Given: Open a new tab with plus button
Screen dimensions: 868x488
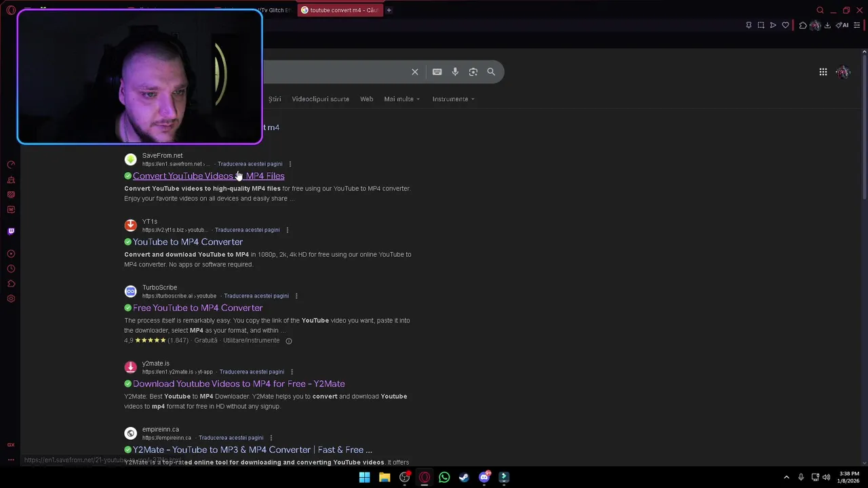Looking at the screenshot, I should 389,10.
